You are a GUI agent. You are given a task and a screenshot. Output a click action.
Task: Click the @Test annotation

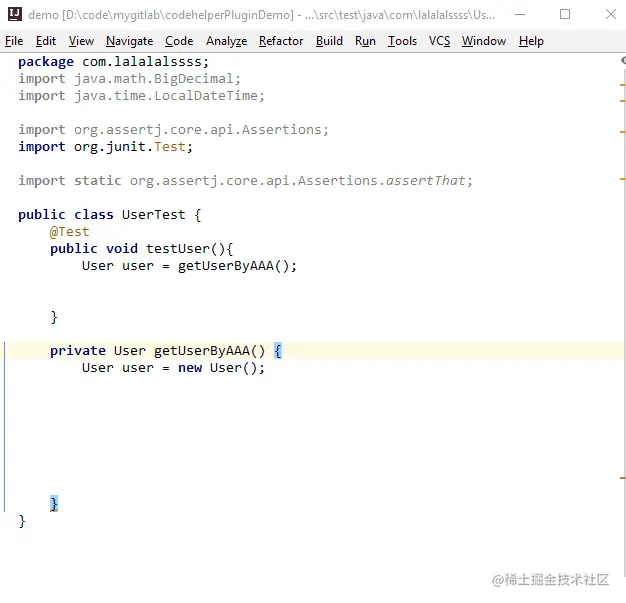pyautogui.click(x=69, y=232)
